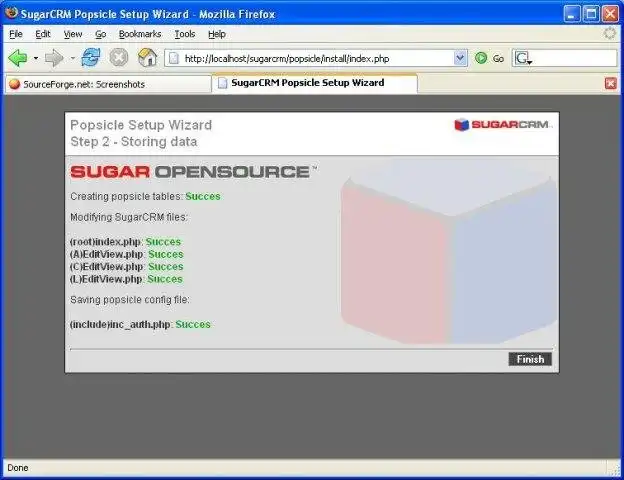Close the Firefox window
This screenshot has height=480, width=624.
(x=610, y=14)
